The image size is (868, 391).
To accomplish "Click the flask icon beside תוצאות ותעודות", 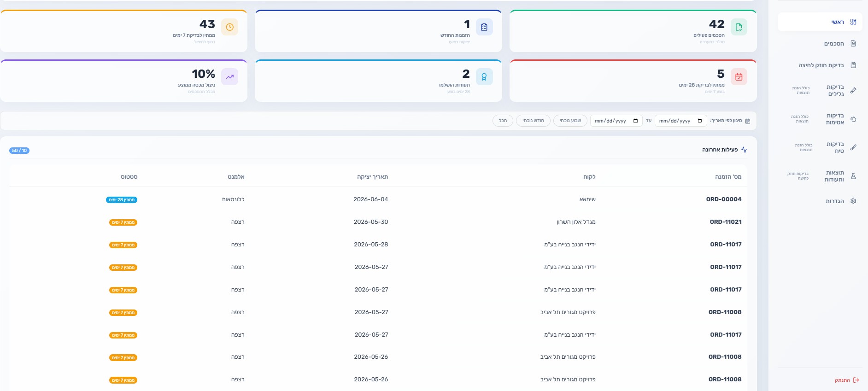I will (853, 176).
